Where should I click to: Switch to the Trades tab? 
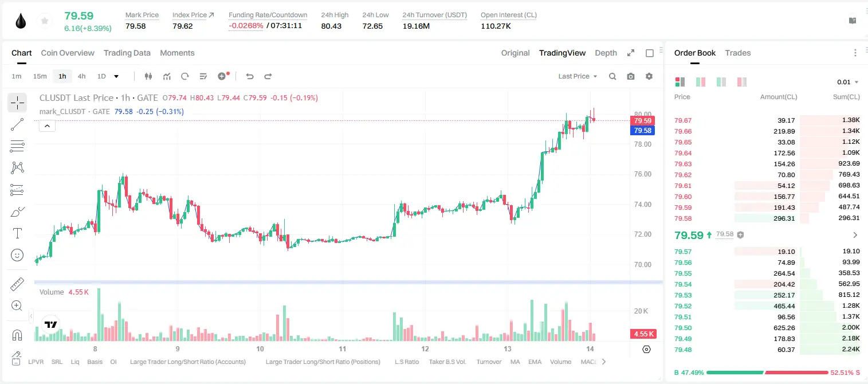point(737,53)
